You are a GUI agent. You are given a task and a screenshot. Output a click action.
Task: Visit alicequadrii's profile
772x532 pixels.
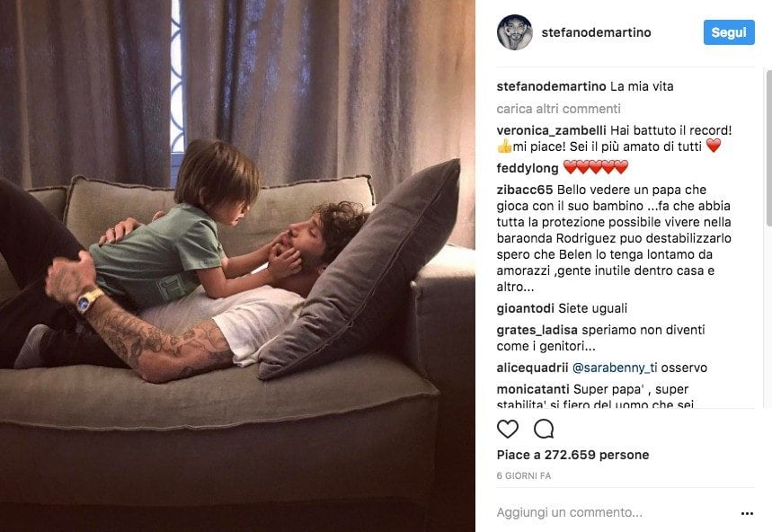tap(532, 368)
